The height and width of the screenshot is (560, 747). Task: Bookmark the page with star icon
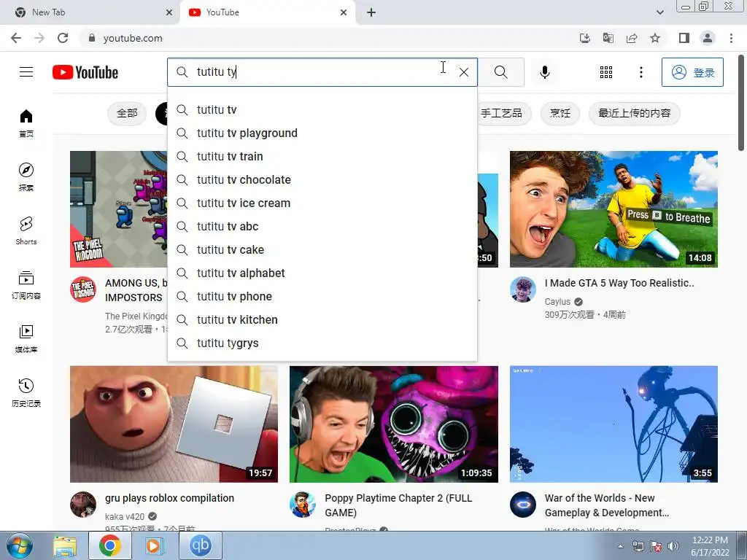pyautogui.click(x=655, y=38)
